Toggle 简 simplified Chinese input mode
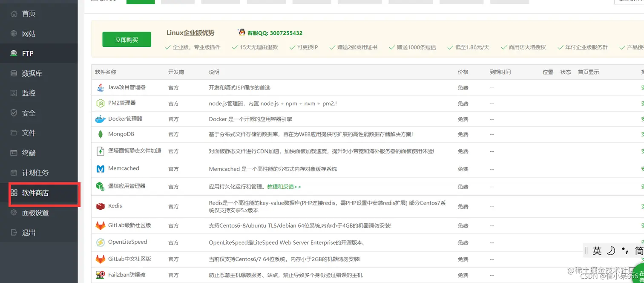The width and height of the screenshot is (644, 283). click(638, 251)
